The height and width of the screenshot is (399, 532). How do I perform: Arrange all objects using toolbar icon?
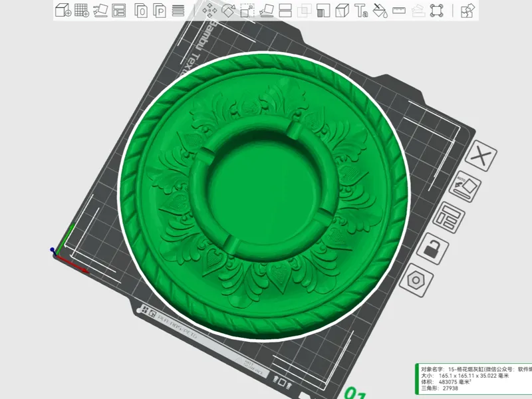(x=119, y=10)
